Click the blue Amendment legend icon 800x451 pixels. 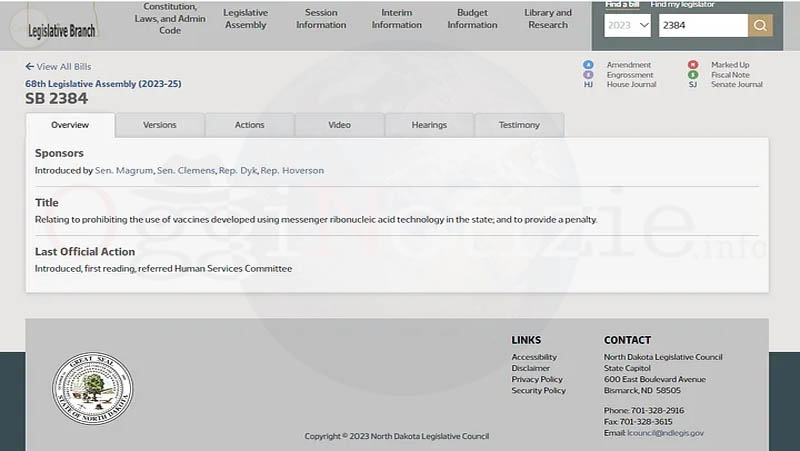pos(588,65)
